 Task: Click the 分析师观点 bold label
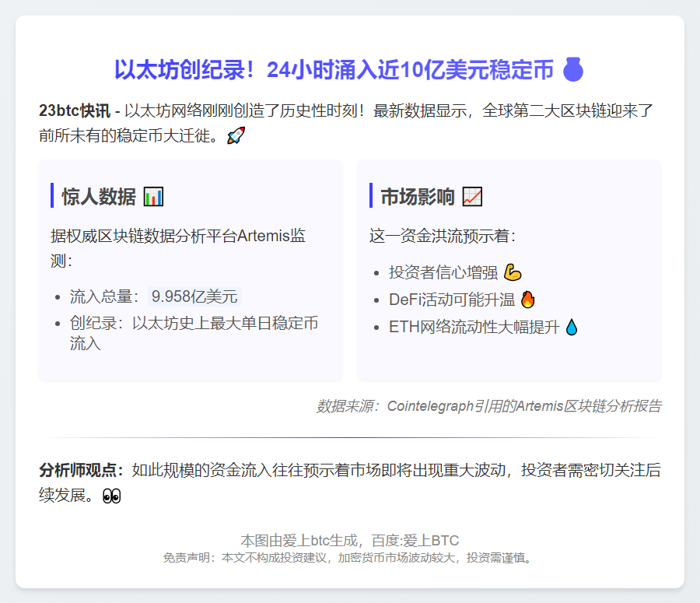81,470
